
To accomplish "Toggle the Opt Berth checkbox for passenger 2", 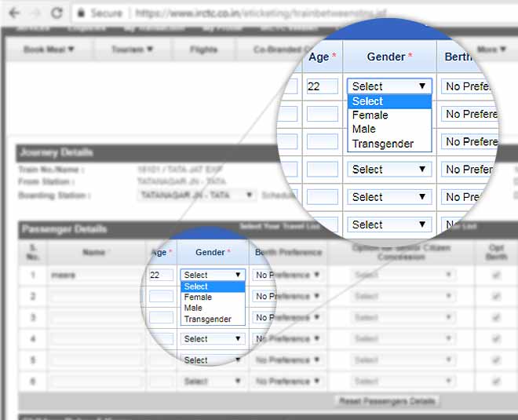I will (x=496, y=296).
